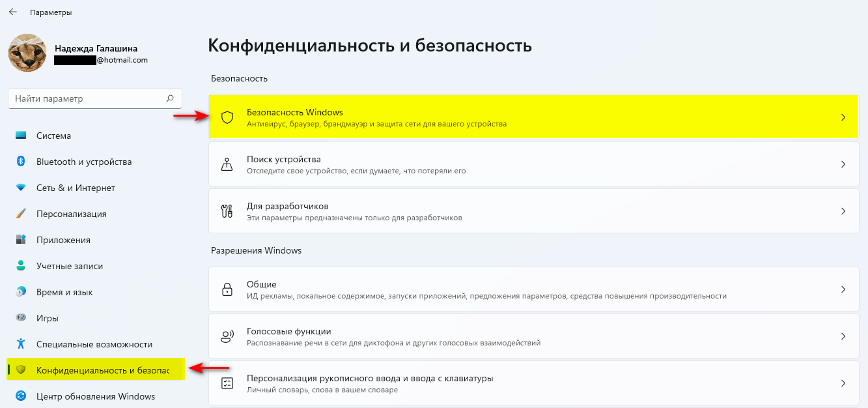The image size is (868, 408).
Task: Open Общие permissions card
Action: pyautogui.click(x=533, y=289)
